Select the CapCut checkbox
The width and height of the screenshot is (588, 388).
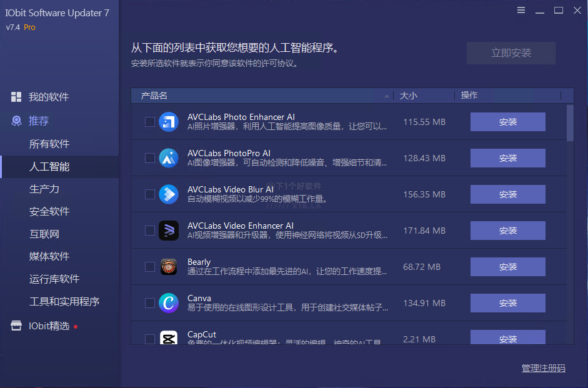click(149, 339)
